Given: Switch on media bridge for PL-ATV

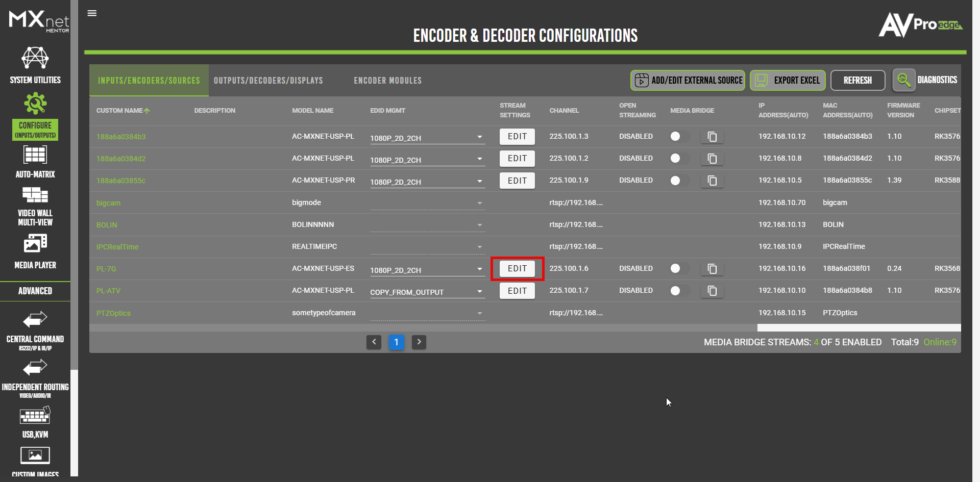Looking at the screenshot, I should [678, 291].
